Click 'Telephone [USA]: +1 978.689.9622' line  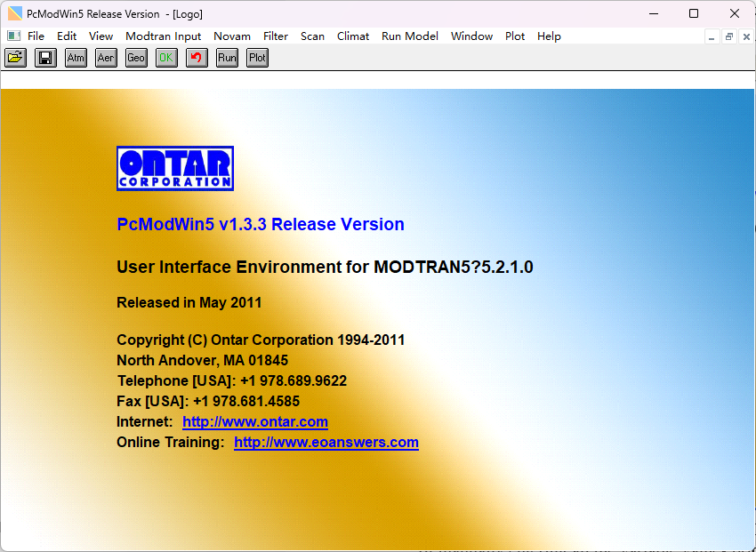click(232, 381)
